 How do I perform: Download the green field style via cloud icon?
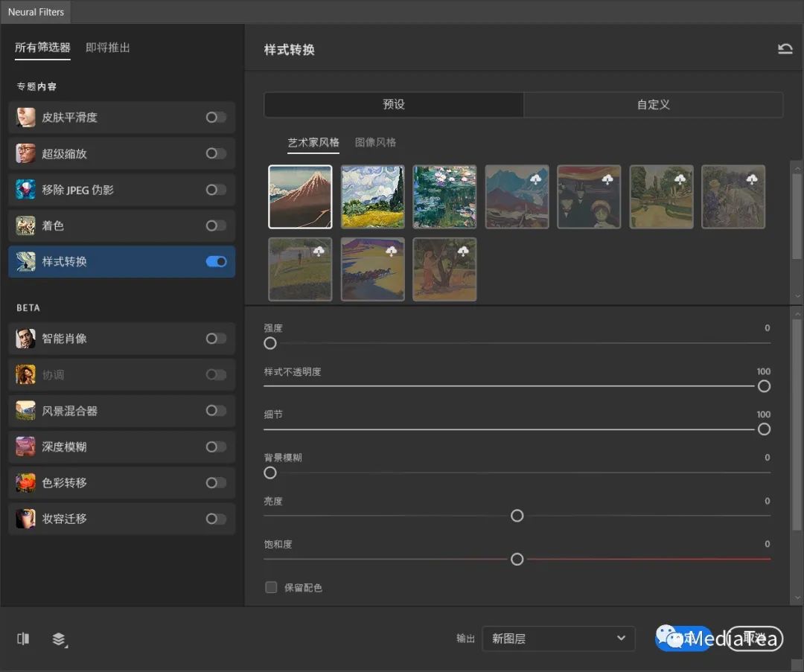coord(319,251)
